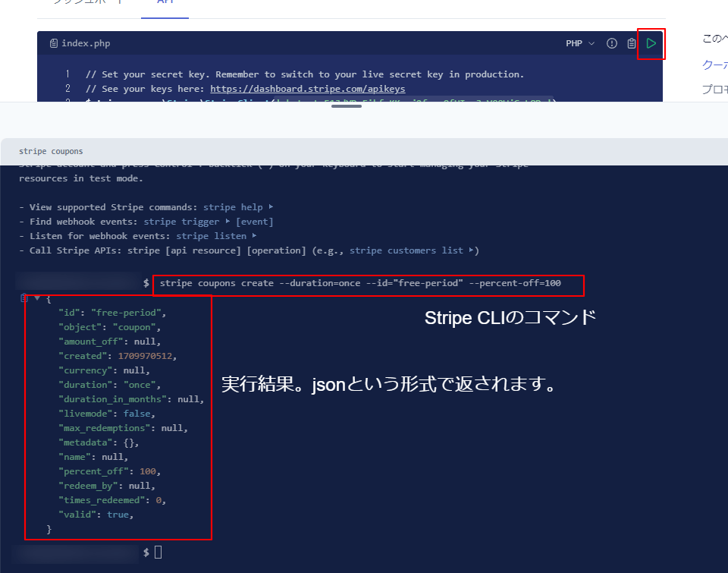Click the empty shell prompt cursor

(158, 552)
